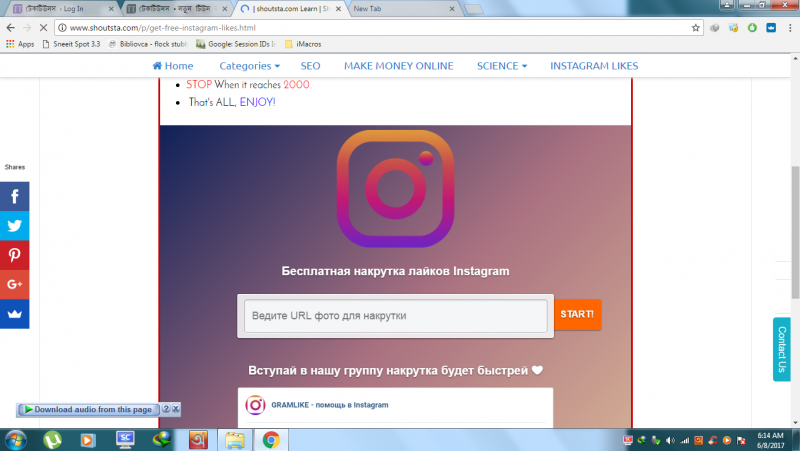Image resolution: width=800 pixels, height=451 pixels.
Task: Click the network signal tray icon
Action: (684, 440)
